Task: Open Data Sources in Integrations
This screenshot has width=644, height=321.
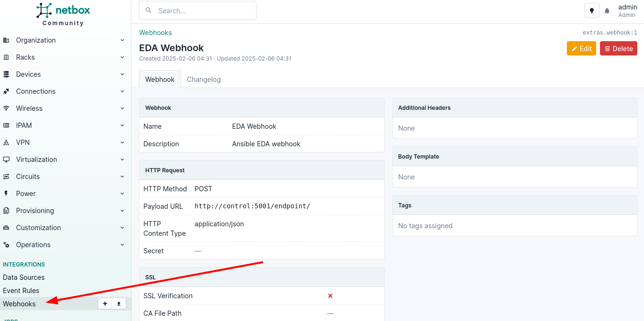Action: (x=24, y=277)
